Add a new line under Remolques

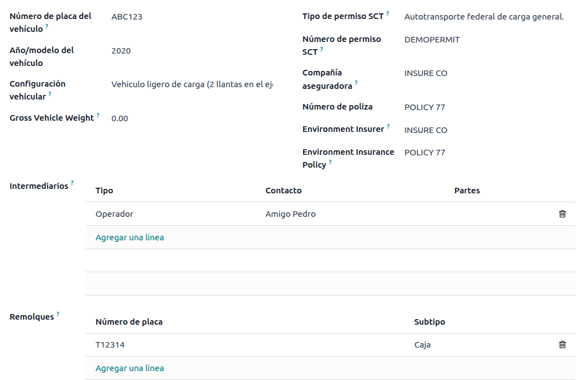(x=129, y=368)
